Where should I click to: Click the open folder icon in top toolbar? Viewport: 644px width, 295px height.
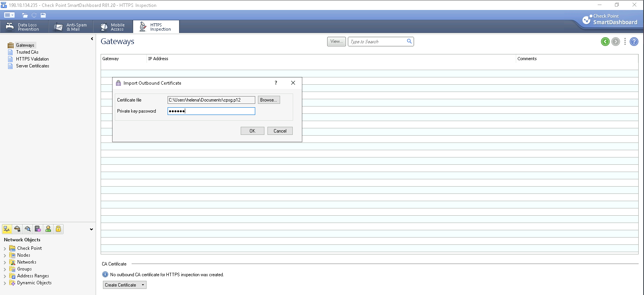click(25, 15)
